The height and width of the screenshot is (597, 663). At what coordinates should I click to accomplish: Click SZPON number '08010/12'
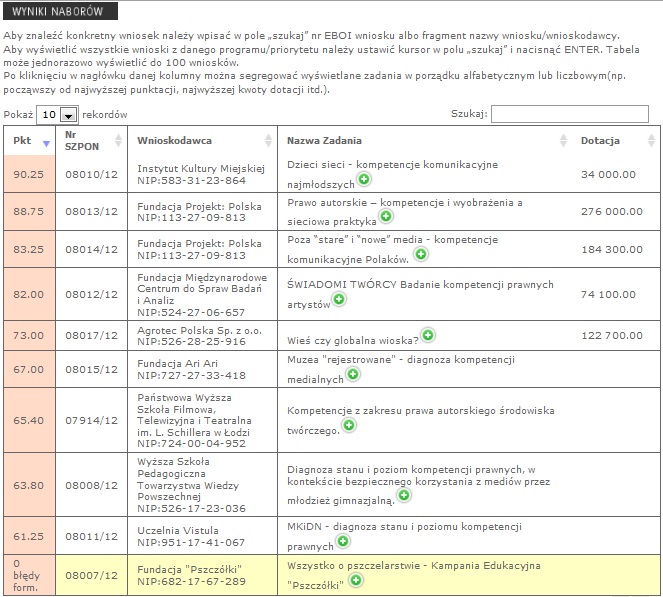coord(91,175)
